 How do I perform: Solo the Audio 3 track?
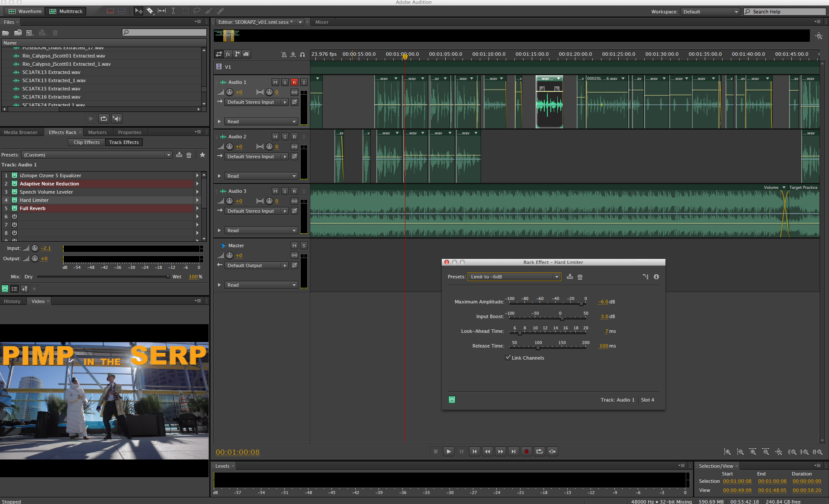coord(285,191)
